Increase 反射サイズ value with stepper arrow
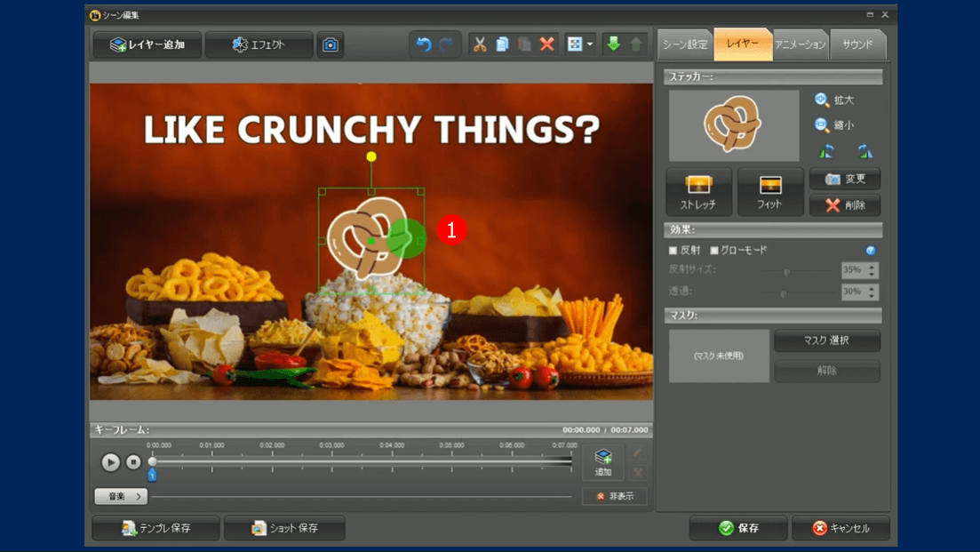This screenshot has width=980, height=552. 872,266
